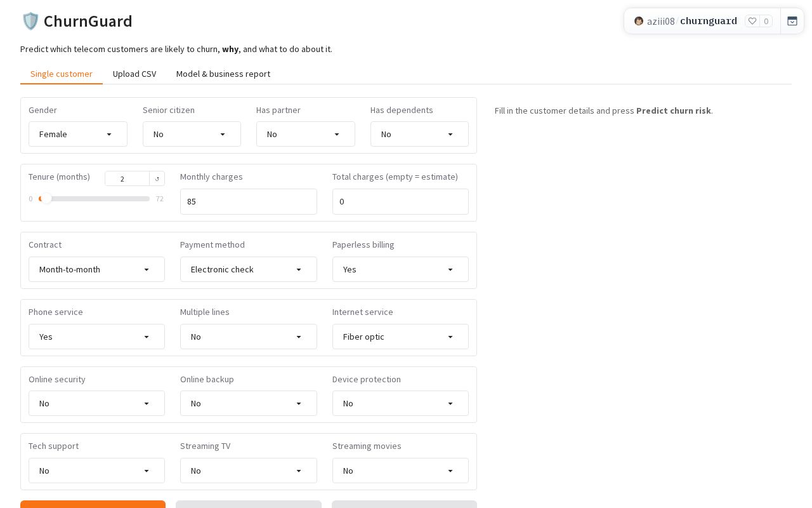Switch to the Upload CSV tab
812x508 pixels.
(x=134, y=74)
